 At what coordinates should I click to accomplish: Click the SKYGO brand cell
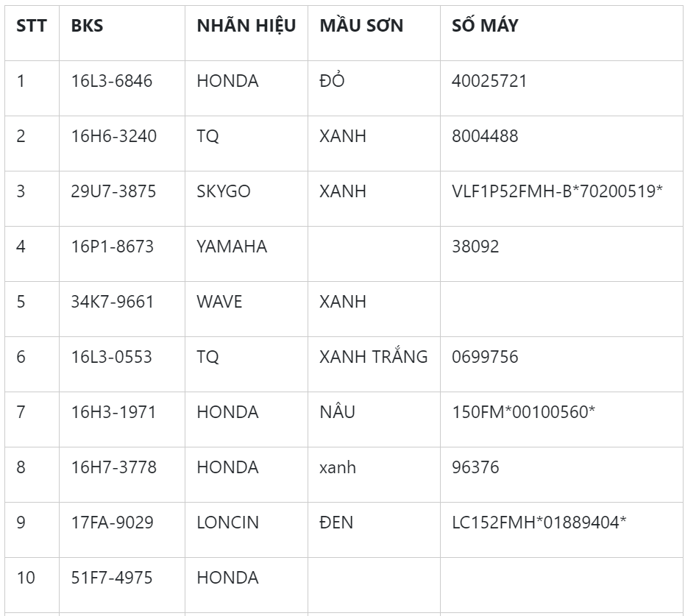(224, 191)
